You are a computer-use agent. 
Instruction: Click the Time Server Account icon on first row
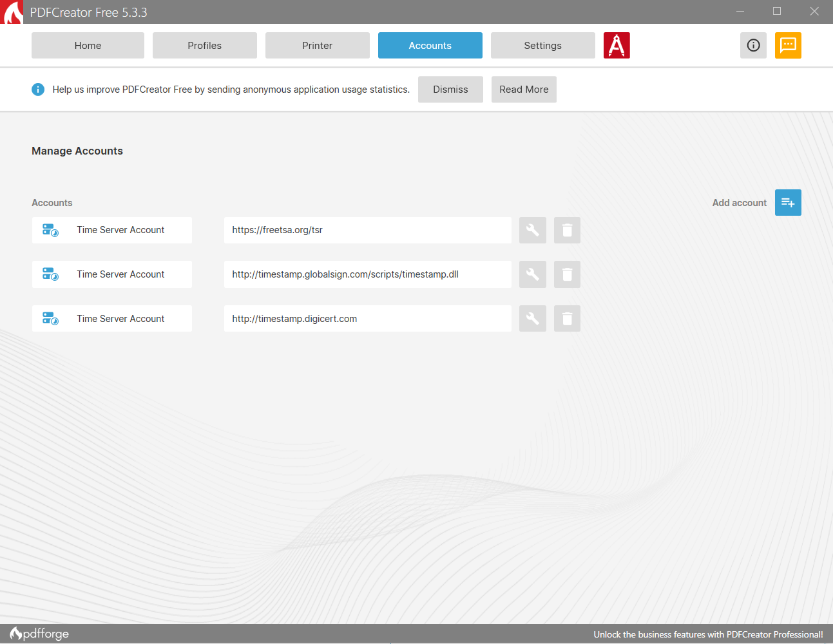coord(50,229)
